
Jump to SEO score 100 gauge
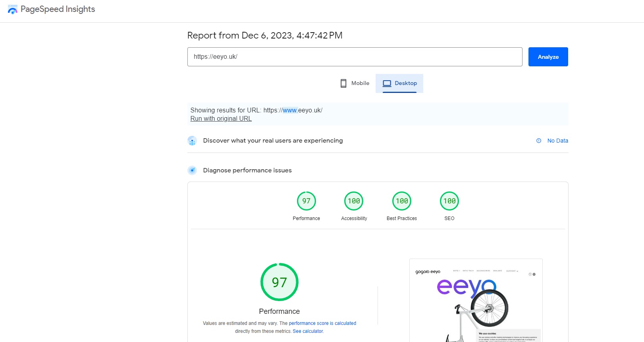coord(449,201)
